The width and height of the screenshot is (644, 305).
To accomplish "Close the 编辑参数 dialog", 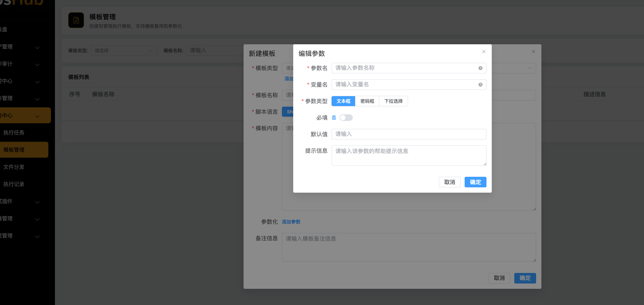I will (483, 52).
